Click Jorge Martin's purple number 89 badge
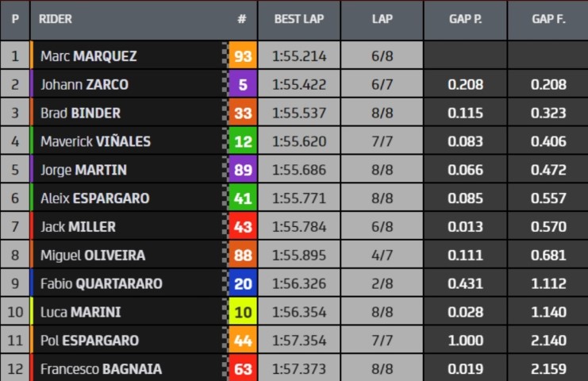The width and height of the screenshot is (588, 381). 242,171
